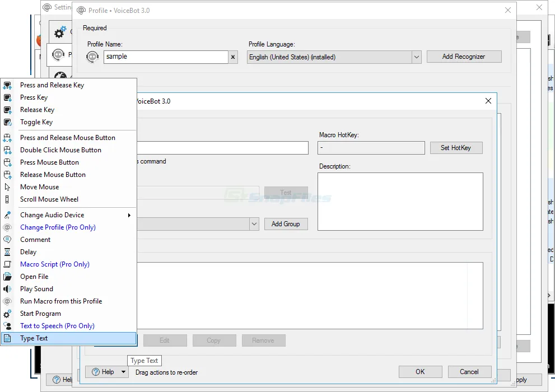
Task: Click the Move Mouse cursor icon
Action: coord(7,187)
